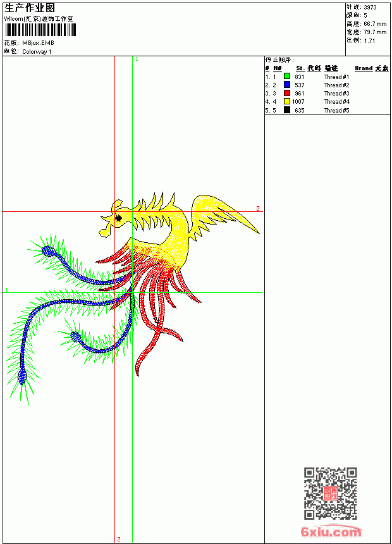Click the St. column header
The height and width of the screenshot is (544, 392).
point(300,68)
